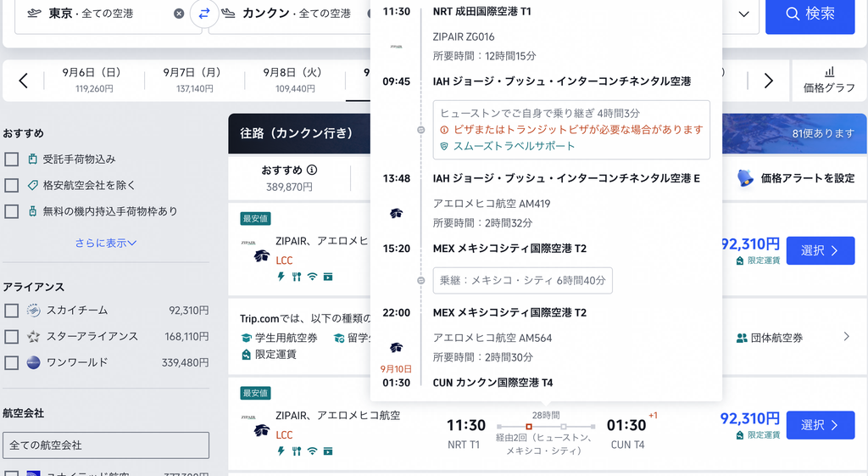
Task: Go to previous dates with left arrow
Action: coord(23,81)
